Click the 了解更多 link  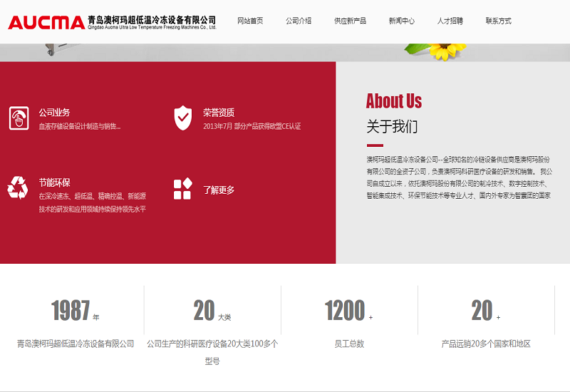coord(219,190)
